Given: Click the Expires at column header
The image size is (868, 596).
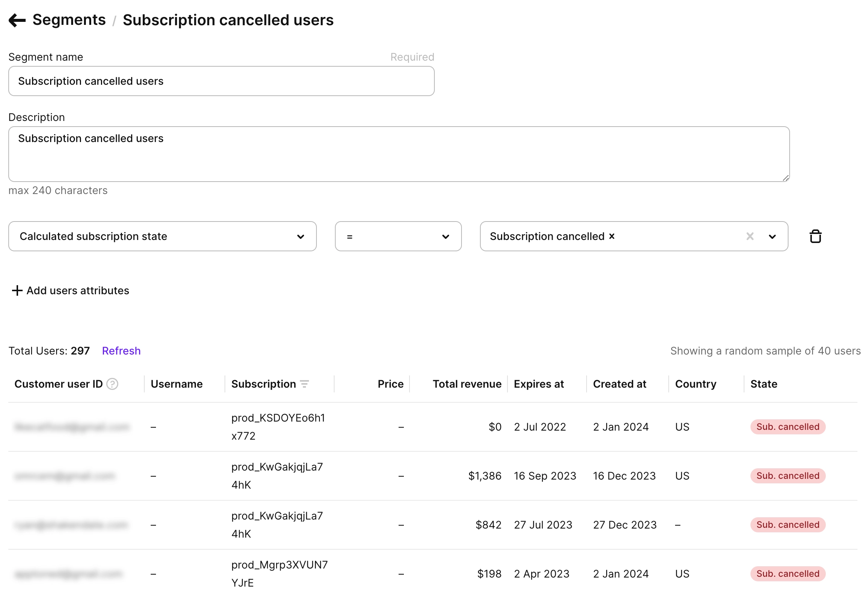Looking at the screenshot, I should 538,384.
